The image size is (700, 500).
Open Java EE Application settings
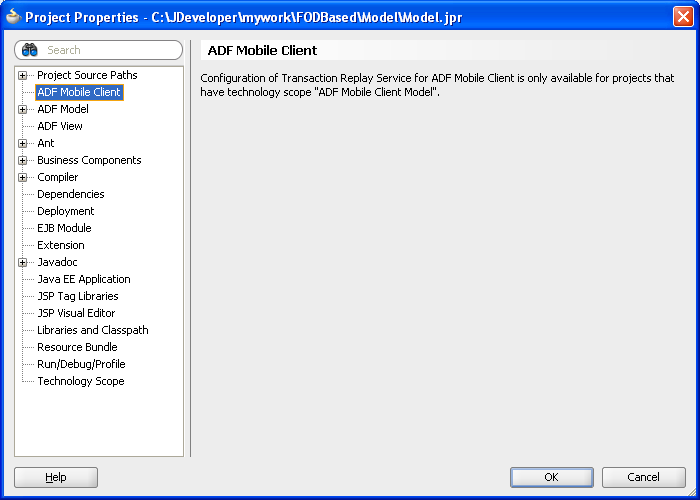point(84,279)
